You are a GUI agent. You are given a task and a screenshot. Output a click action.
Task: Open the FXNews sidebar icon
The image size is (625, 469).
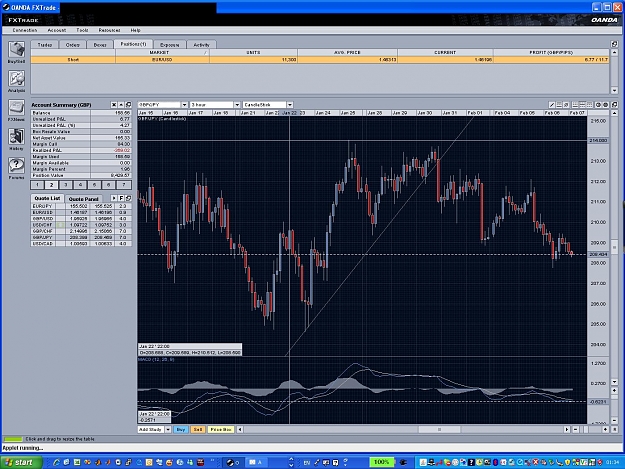[17, 108]
